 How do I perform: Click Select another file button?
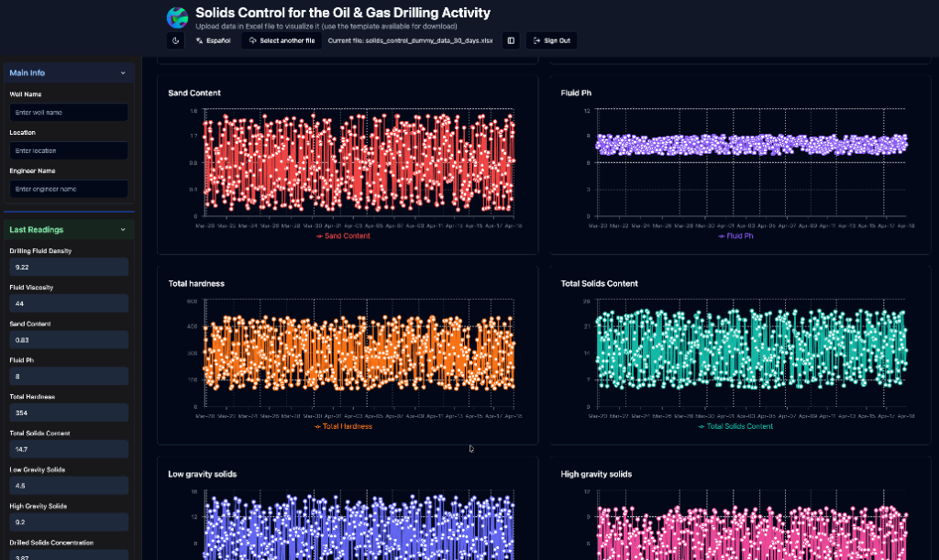[x=282, y=40]
